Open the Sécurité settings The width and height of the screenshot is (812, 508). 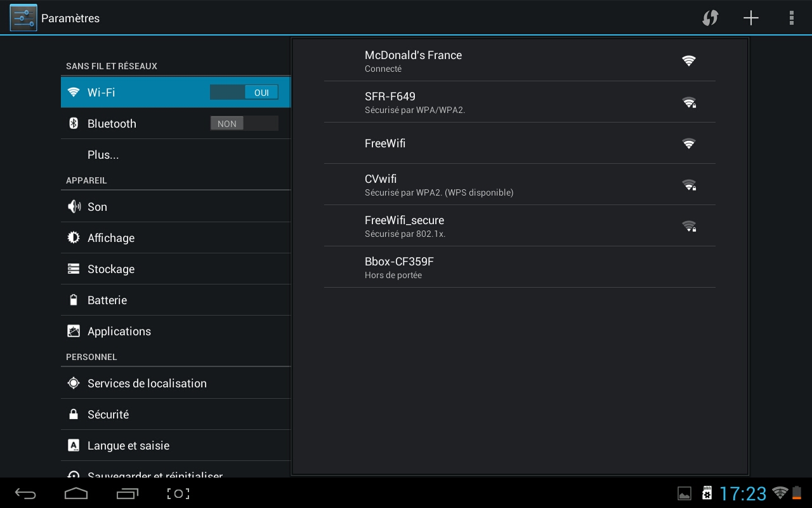[x=176, y=414]
